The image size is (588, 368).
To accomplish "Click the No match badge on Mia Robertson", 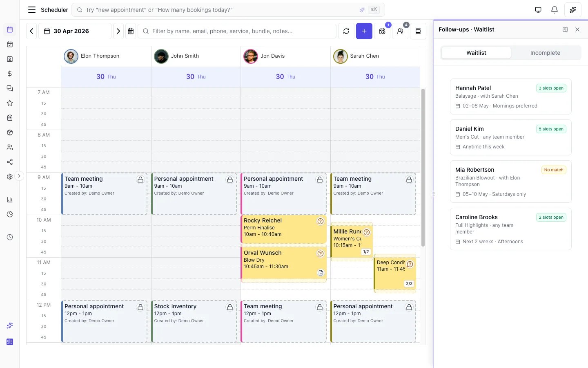I will click(x=554, y=170).
